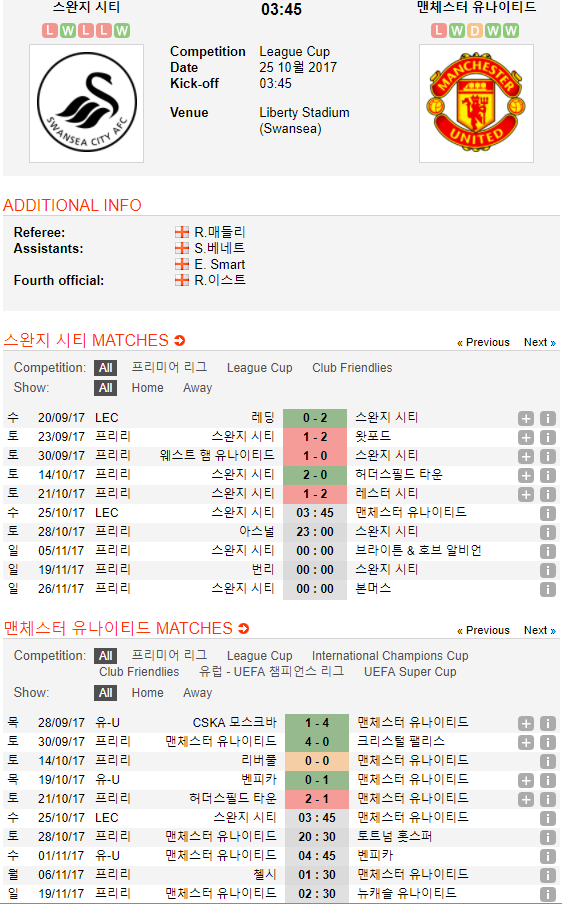Select Home filter in Swansea matches
This screenshot has height=904, width=562.
(148, 388)
